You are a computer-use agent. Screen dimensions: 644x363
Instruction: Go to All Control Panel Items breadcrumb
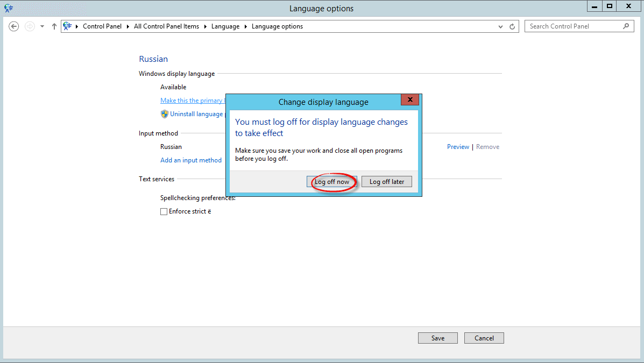click(166, 26)
